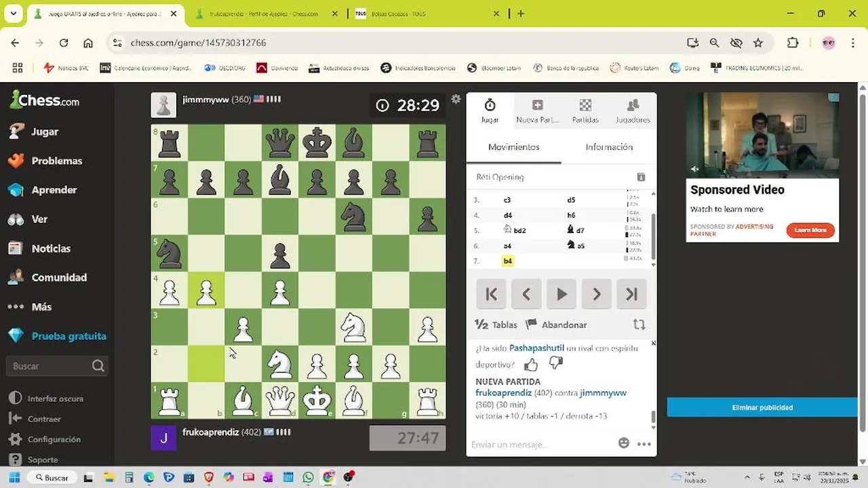The image size is (868, 488).
Task: Click the Prueba gratuita diamond link
Action: pos(57,335)
